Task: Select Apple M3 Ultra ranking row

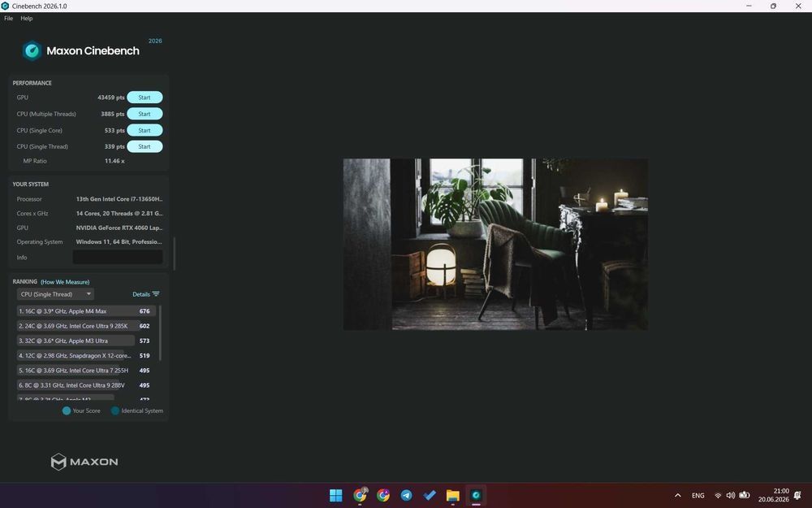Action: coord(86,341)
